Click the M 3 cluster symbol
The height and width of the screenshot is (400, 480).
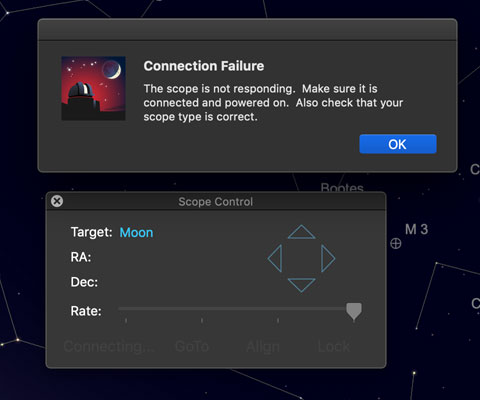[x=396, y=244]
